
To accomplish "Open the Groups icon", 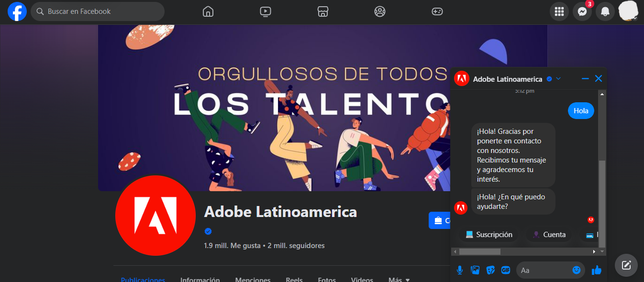I will [380, 11].
